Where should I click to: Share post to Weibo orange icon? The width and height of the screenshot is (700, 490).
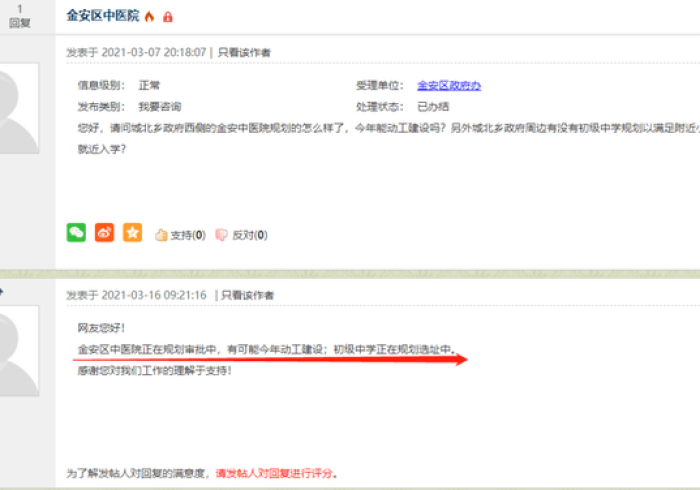[104, 233]
